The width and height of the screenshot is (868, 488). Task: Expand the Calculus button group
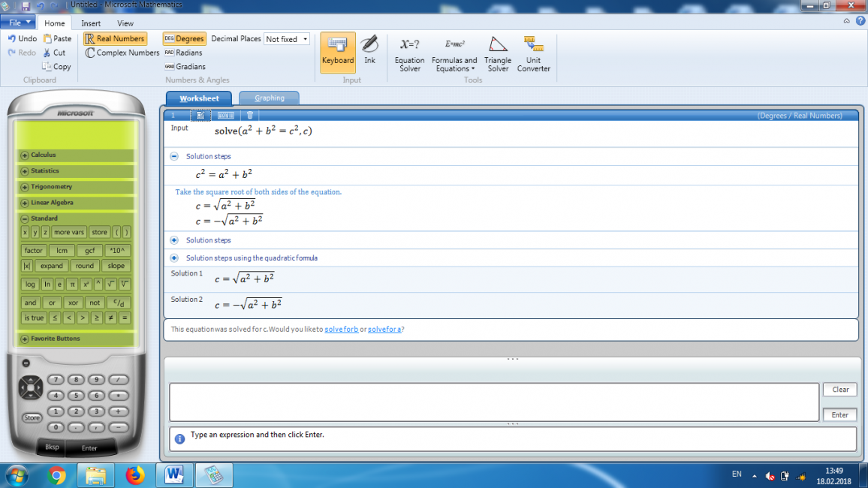coord(25,155)
